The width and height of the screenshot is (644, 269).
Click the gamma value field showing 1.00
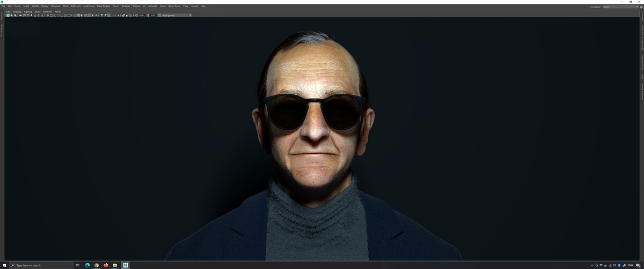[x=153, y=15]
